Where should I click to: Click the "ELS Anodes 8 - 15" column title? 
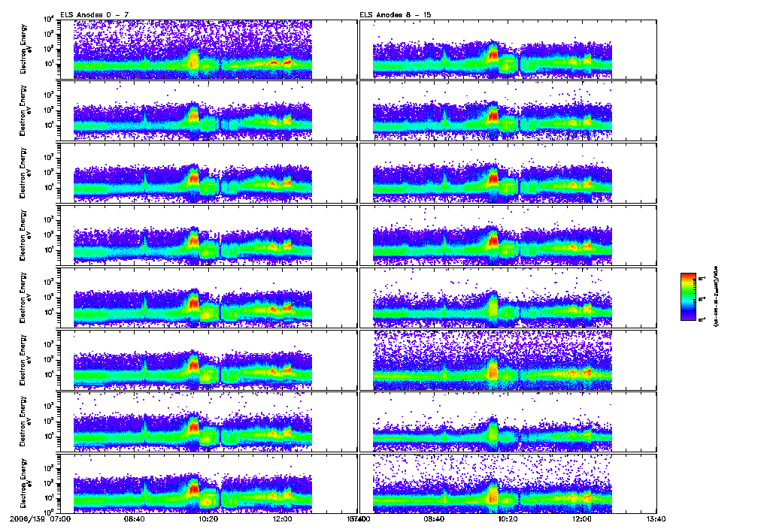[x=396, y=15]
